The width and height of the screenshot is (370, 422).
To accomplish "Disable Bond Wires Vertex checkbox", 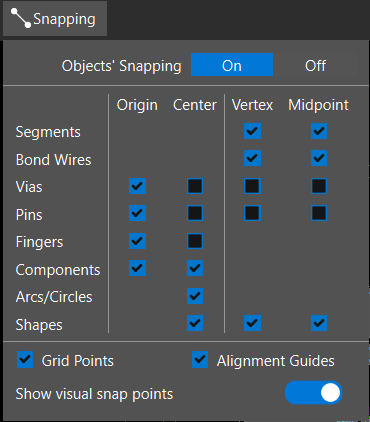I will coord(252,158).
